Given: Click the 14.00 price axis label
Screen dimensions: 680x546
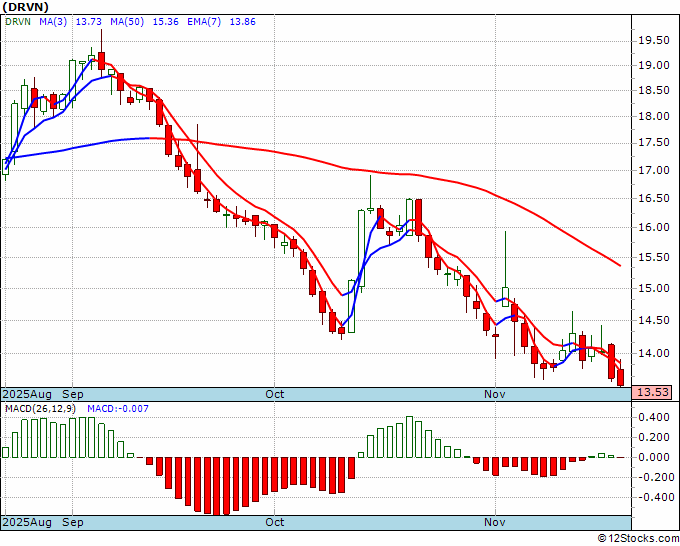Looking at the screenshot, I should pos(654,353).
